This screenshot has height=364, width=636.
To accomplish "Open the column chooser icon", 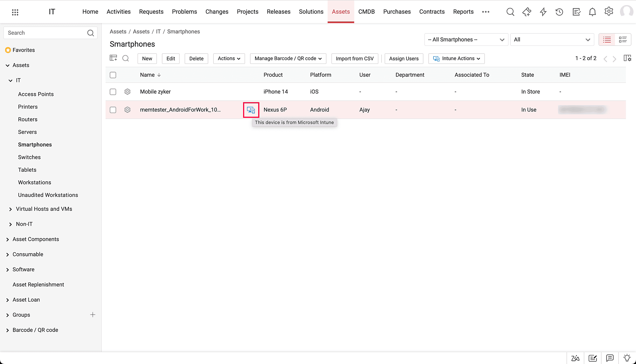I will (x=627, y=58).
